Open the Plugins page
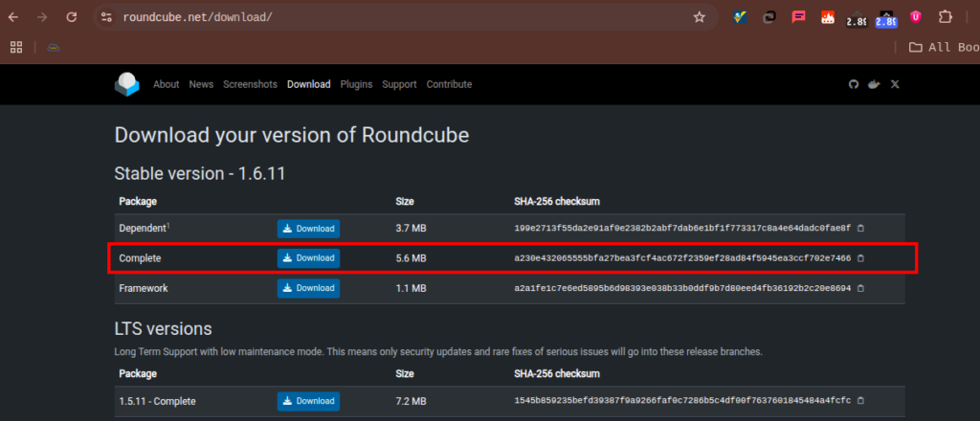 click(x=356, y=84)
